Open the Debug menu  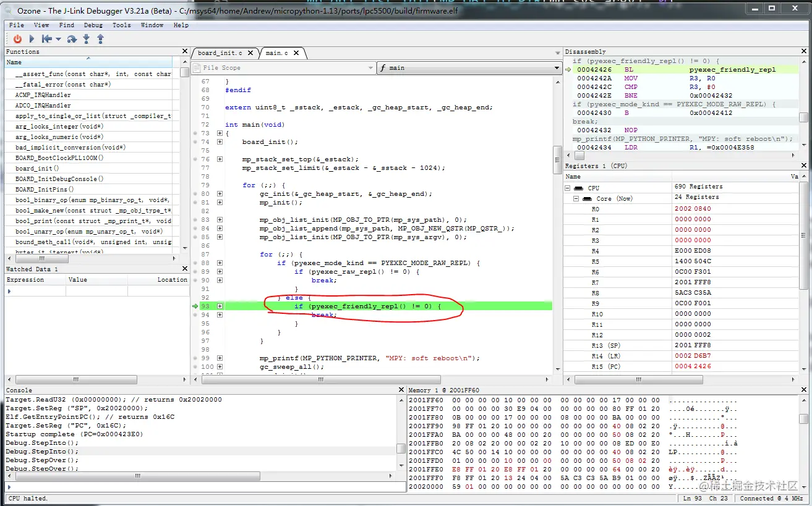[93, 25]
